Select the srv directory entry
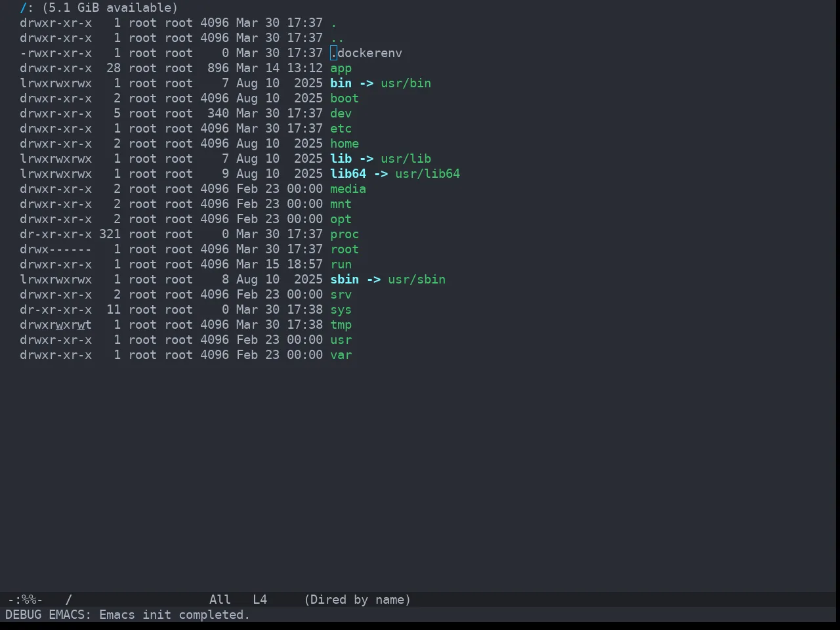 341,295
